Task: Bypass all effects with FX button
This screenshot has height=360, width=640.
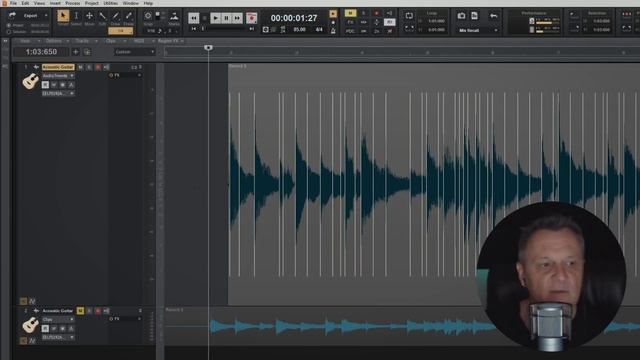Action: click(x=350, y=22)
